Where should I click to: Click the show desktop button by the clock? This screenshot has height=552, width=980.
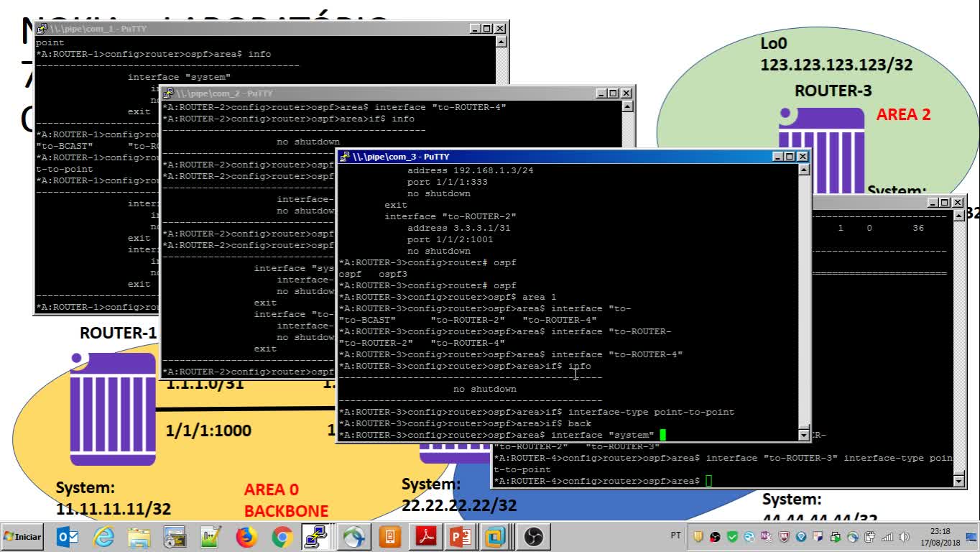coord(971,536)
